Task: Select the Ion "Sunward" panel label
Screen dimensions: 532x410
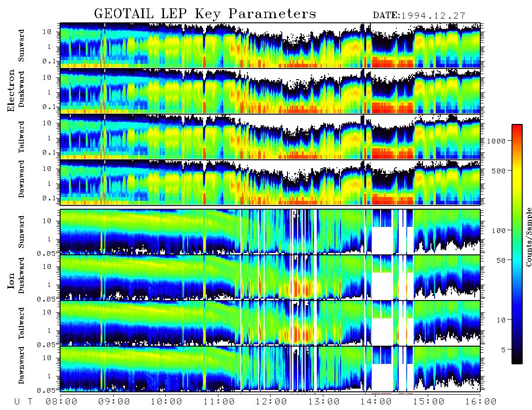Action: tap(21, 232)
